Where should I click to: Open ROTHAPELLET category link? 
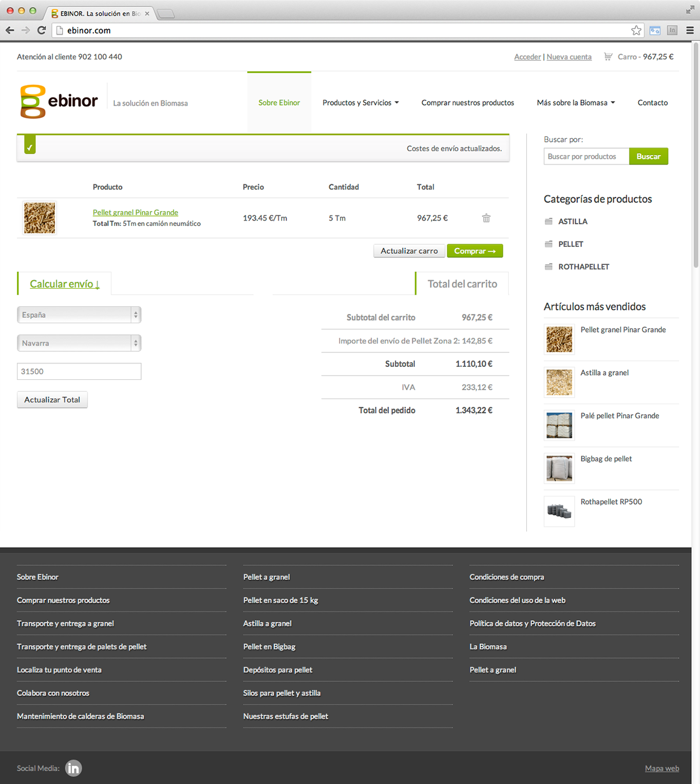tap(584, 267)
